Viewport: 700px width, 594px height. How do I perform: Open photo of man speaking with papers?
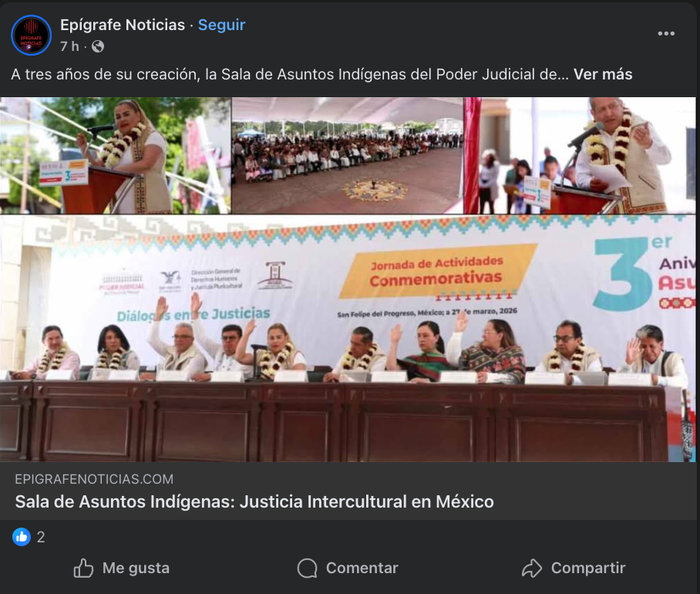[x=580, y=155]
